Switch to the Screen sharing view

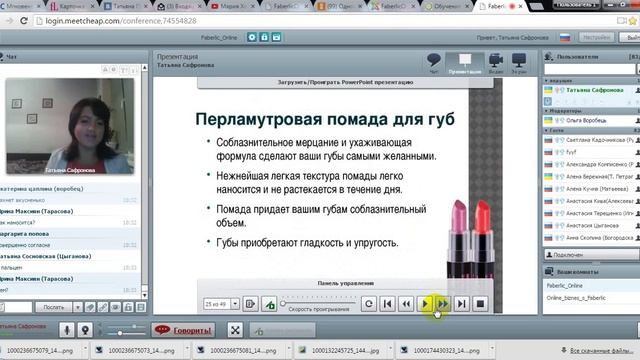(x=519, y=63)
